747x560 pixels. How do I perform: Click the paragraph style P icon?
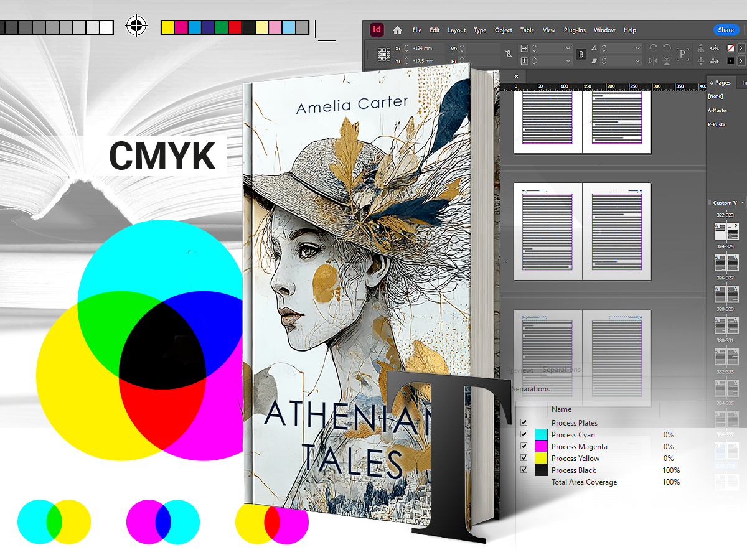pos(683,53)
